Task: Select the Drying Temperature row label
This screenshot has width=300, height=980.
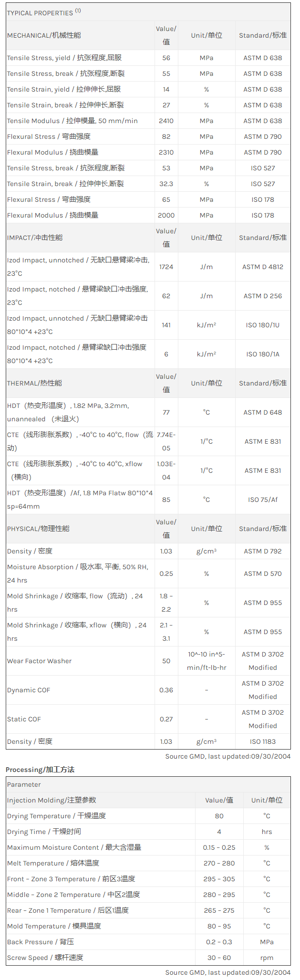Action: click(56, 816)
